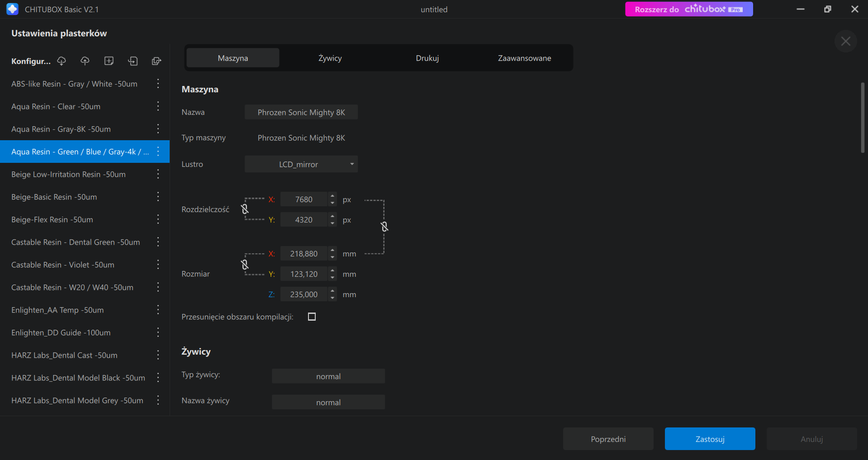Open options for HARZ Labs_Dental Model Black
Screen dimensions: 868x460
(x=158, y=378)
